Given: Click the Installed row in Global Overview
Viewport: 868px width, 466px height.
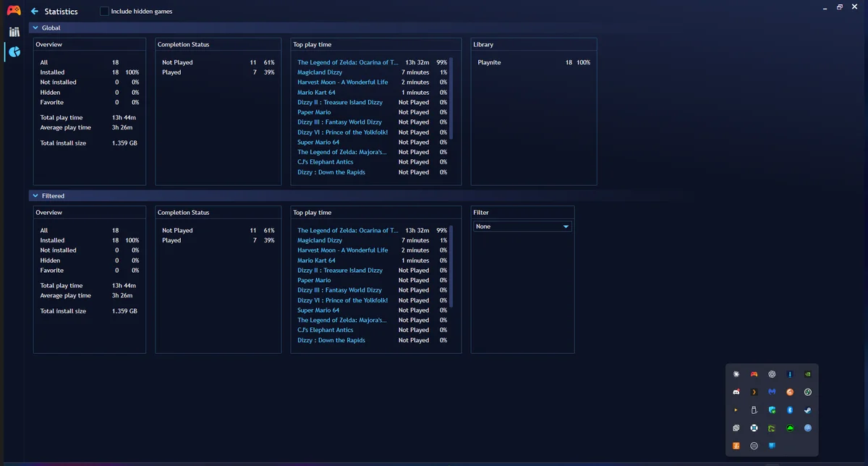Looking at the screenshot, I should point(90,72).
